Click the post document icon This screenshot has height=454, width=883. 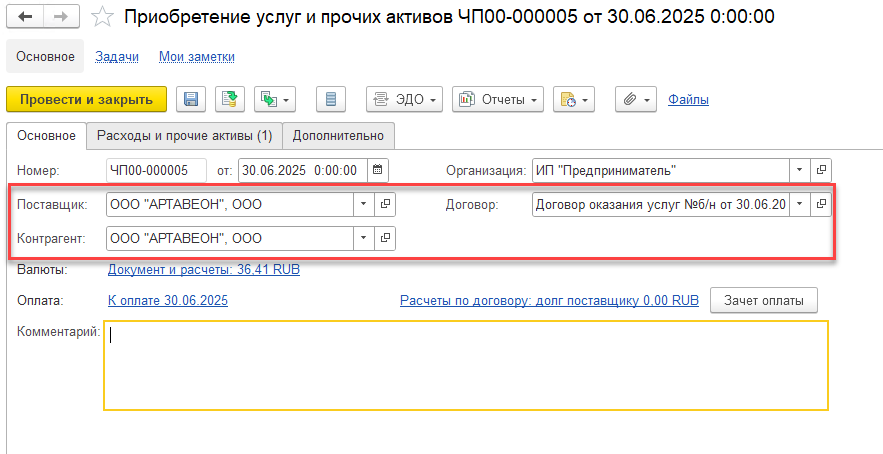[x=229, y=99]
